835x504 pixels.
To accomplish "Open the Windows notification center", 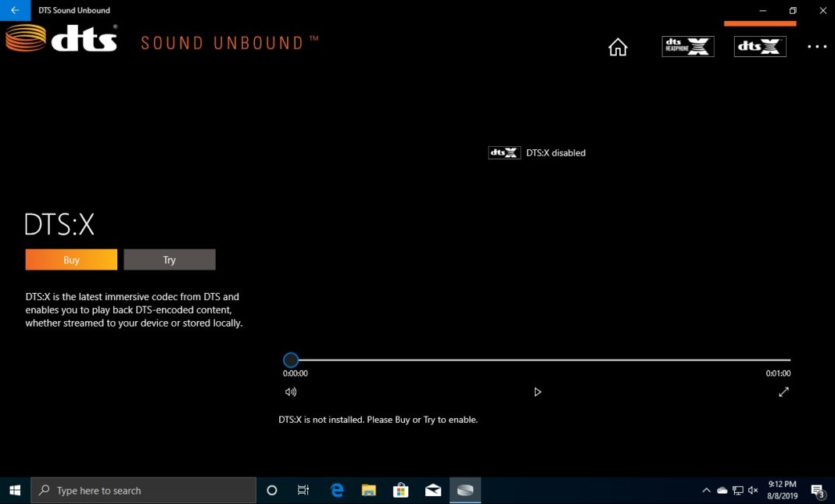I will (x=819, y=490).
